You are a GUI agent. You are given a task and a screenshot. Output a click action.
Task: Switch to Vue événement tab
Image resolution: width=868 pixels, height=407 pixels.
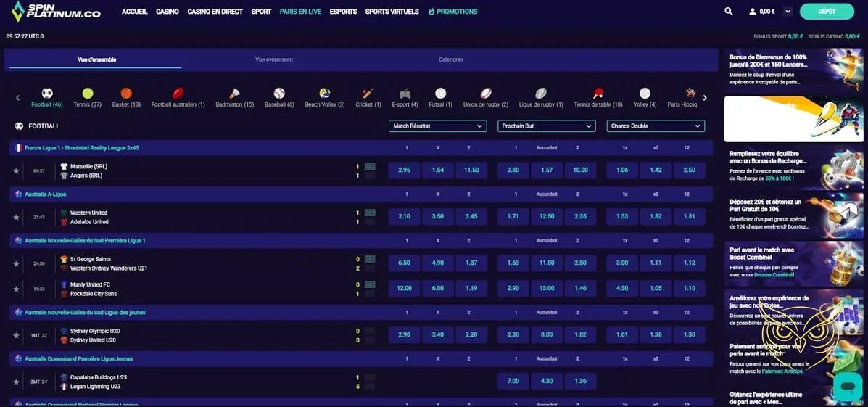(274, 59)
